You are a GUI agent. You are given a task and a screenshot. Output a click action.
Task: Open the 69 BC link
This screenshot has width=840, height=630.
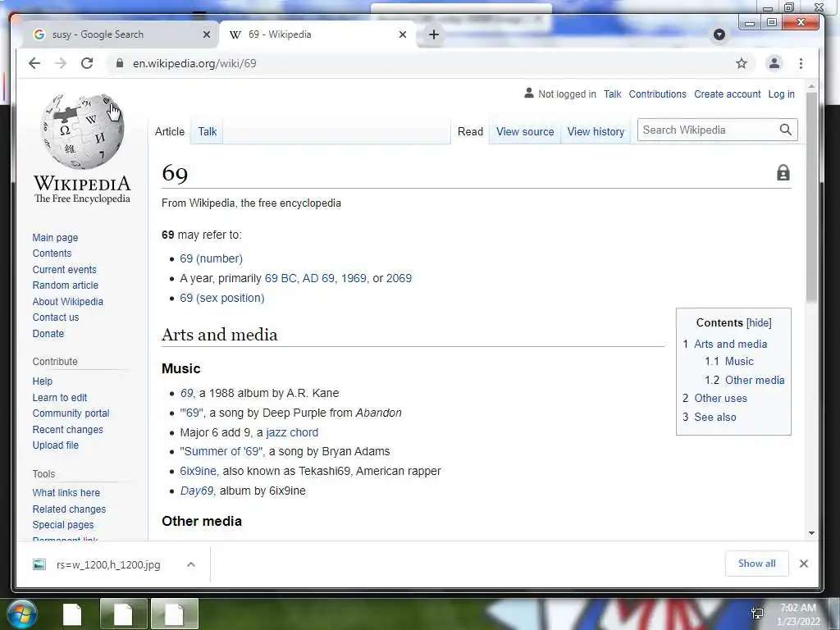click(x=281, y=278)
